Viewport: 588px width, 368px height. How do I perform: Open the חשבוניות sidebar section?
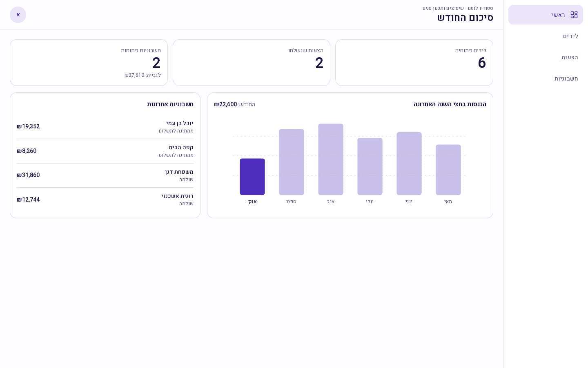pos(546,79)
